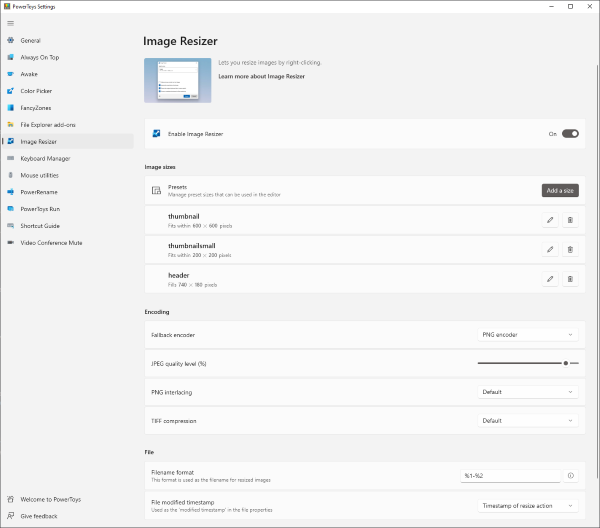600x528 pixels.
Task: Delete the header preset
Action: (x=570, y=279)
